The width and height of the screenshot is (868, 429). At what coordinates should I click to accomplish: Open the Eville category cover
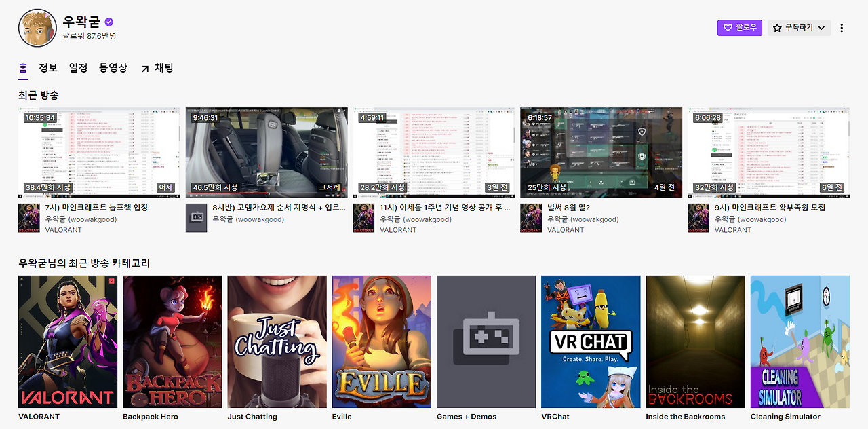[382, 341]
